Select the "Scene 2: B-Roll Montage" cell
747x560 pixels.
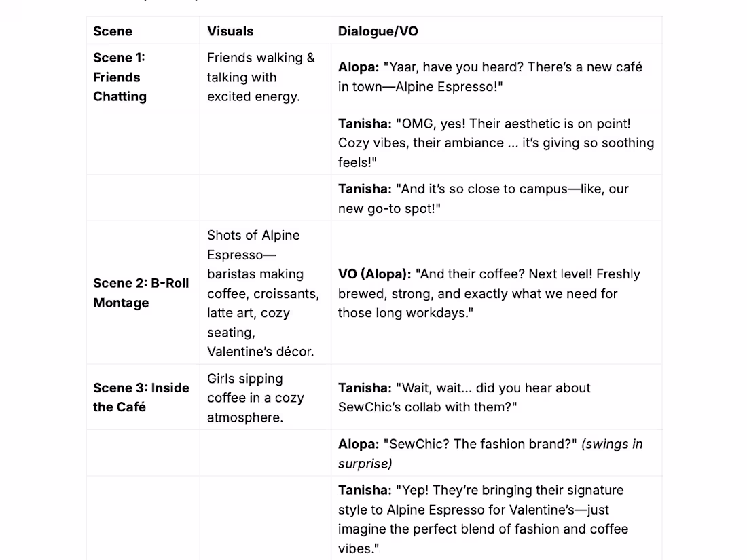(141, 293)
